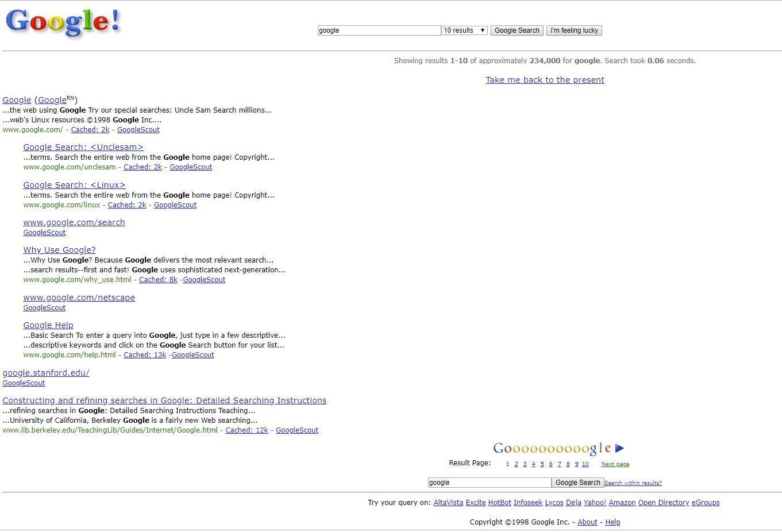Try the query on eGroups

[706, 503]
